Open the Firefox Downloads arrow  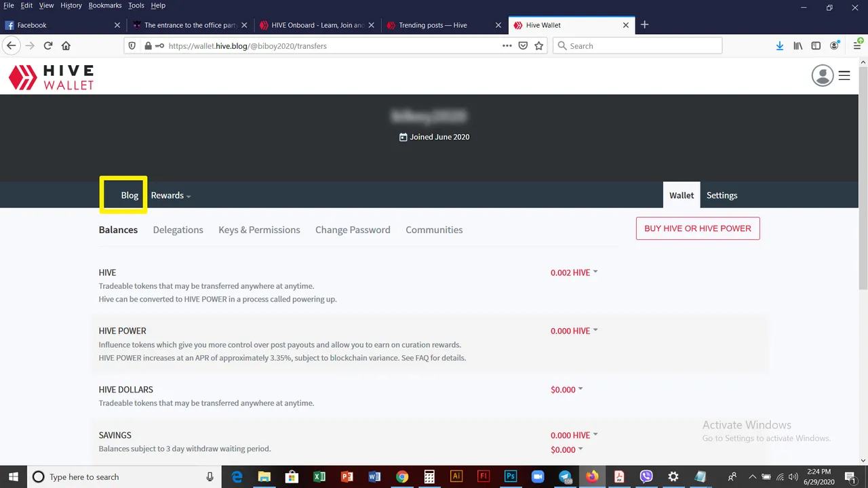click(780, 45)
